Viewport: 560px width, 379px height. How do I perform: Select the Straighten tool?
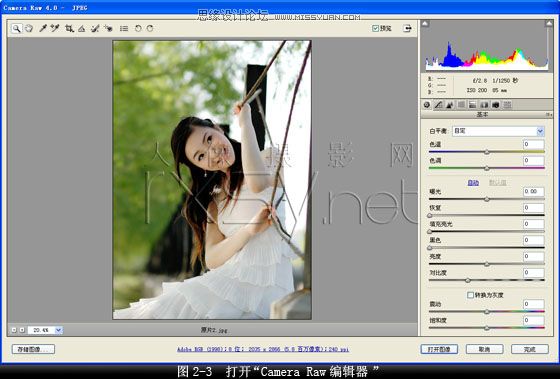point(82,28)
